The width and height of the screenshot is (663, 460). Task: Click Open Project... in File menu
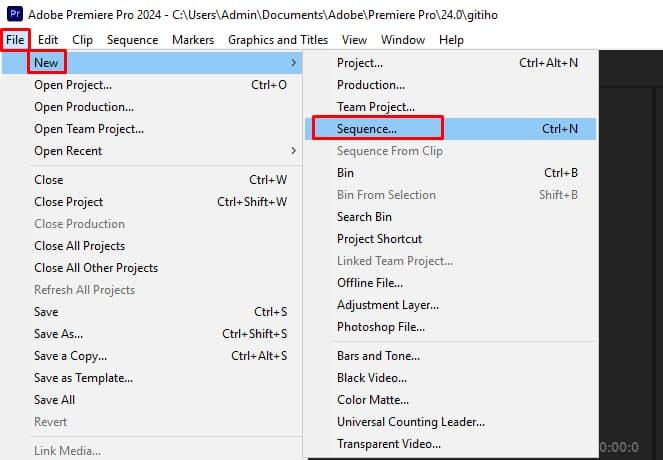(x=73, y=85)
